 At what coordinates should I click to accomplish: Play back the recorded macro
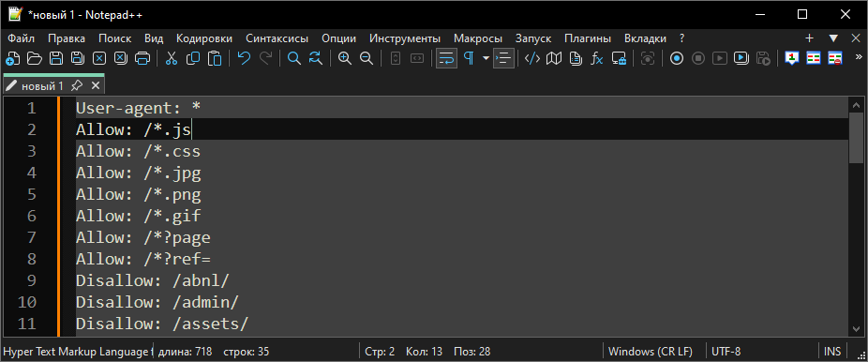tap(720, 58)
